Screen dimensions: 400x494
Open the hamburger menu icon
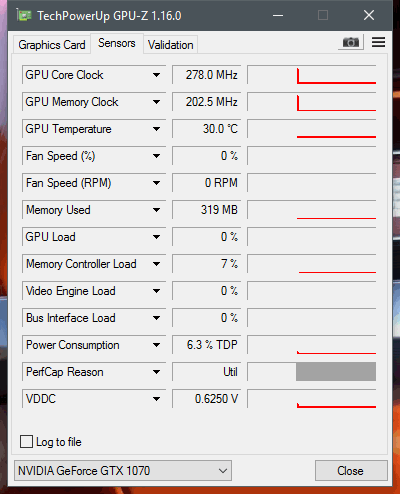378,42
